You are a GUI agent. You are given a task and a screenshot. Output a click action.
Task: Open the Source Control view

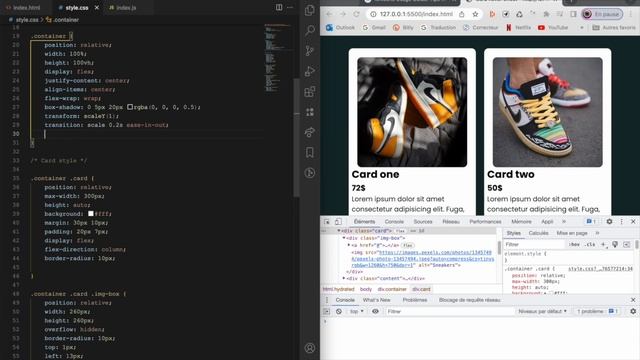pos(310,51)
